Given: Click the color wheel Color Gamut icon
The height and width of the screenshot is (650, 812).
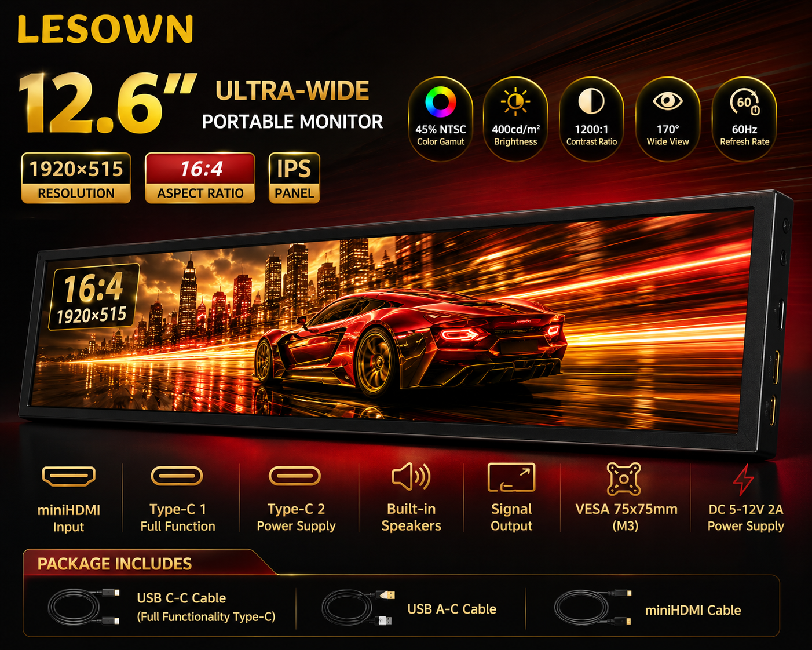Looking at the screenshot, I should tap(441, 102).
